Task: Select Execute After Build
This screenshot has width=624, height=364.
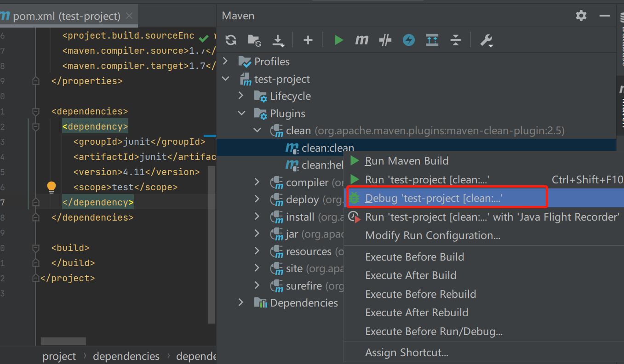Action: coord(484,275)
